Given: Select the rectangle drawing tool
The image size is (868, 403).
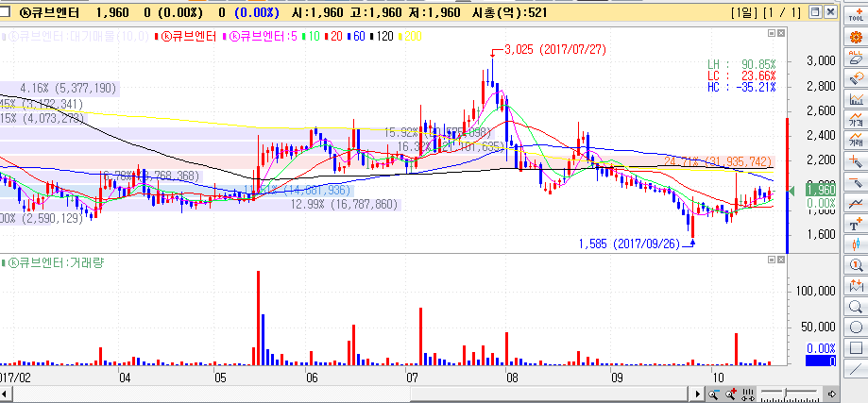Looking at the screenshot, I should [x=857, y=348].
